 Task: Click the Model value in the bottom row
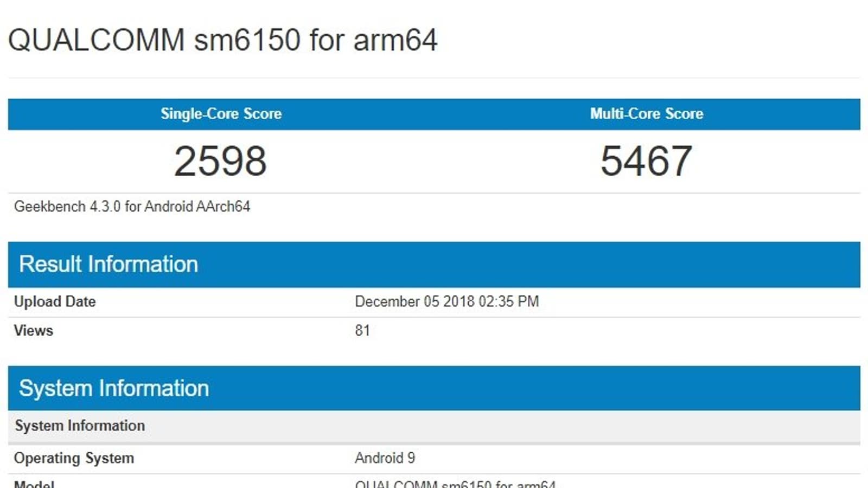click(x=455, y=484)
